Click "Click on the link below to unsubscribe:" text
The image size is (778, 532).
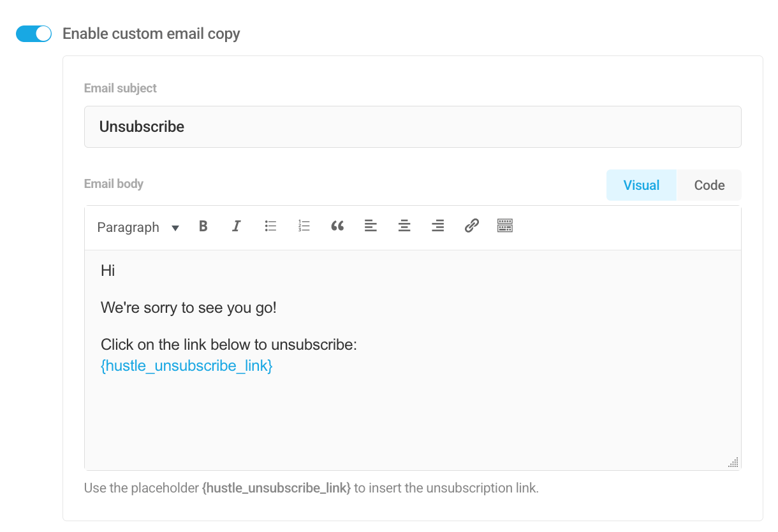[229, 345]
